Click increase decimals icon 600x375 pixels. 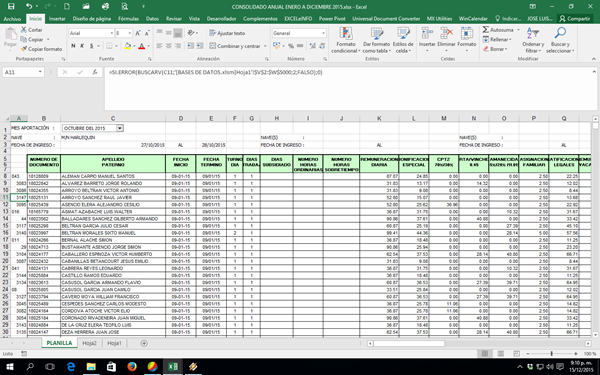pos(313,46)
